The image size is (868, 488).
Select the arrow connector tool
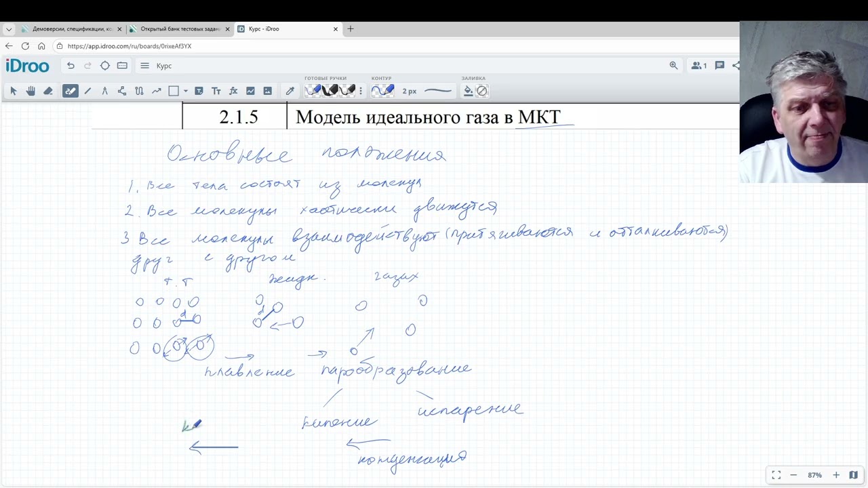tap(157, 91)
